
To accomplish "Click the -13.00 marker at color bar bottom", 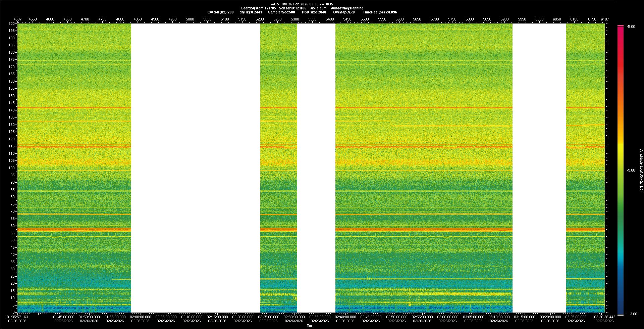I will tap(630, 314).
